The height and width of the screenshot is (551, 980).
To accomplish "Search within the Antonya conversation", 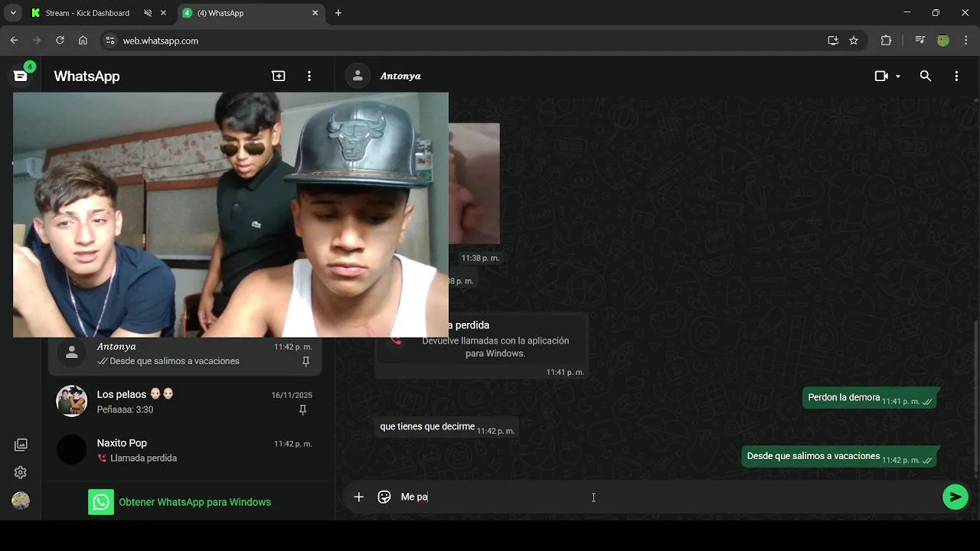I will point(926,76).
